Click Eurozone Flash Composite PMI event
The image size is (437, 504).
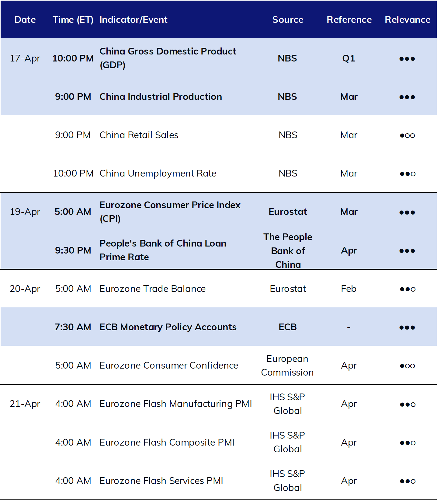pos(167,443)
